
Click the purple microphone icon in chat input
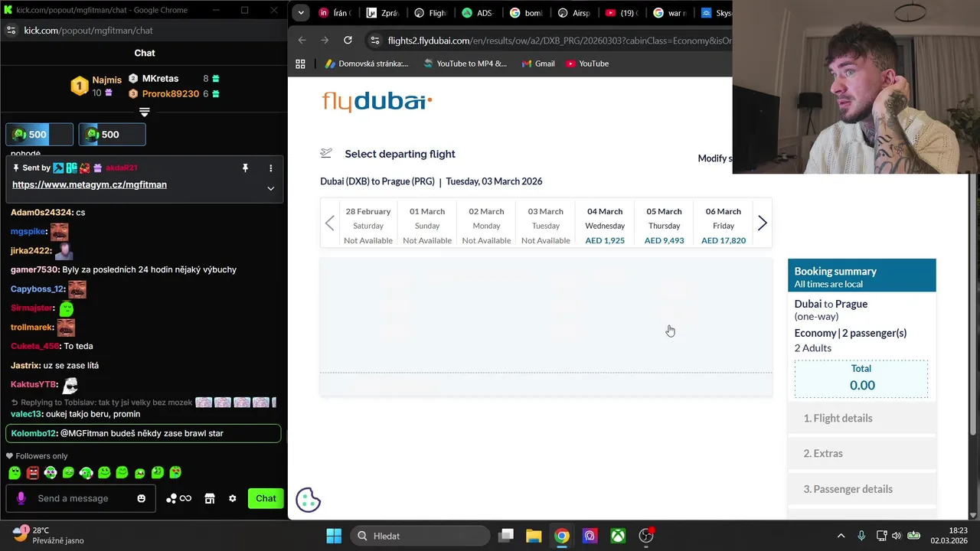coord(21,498)
